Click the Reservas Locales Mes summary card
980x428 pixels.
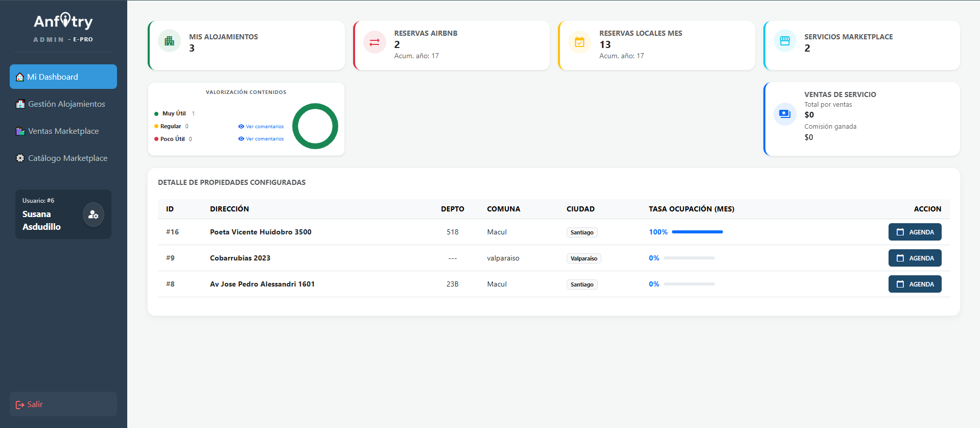pyautogui.click(x=657, y=45)
